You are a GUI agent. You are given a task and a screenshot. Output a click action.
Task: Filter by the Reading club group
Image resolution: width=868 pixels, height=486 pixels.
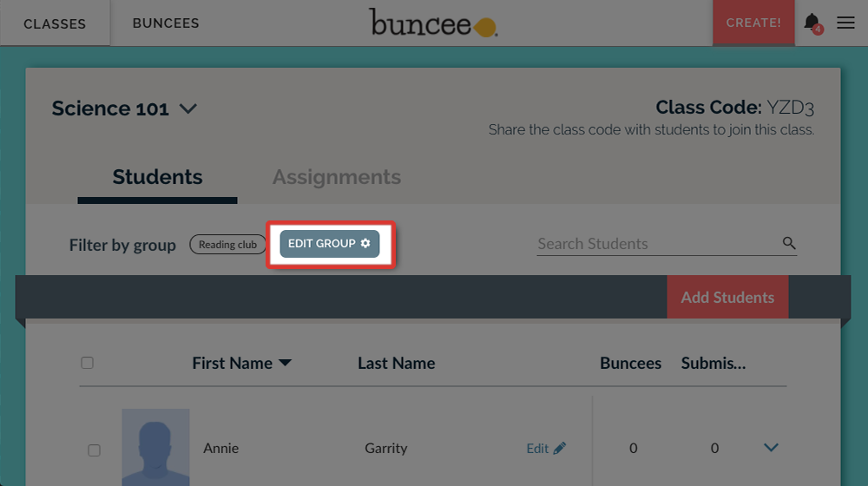point(227,245)
